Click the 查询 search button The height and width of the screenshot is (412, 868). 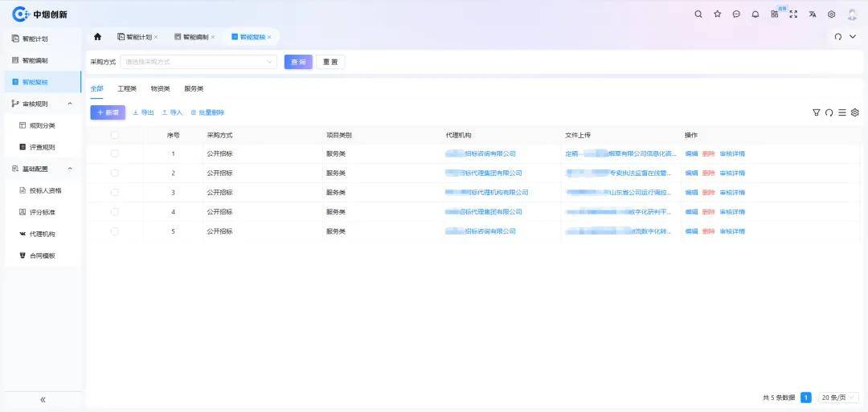(298, 62)
